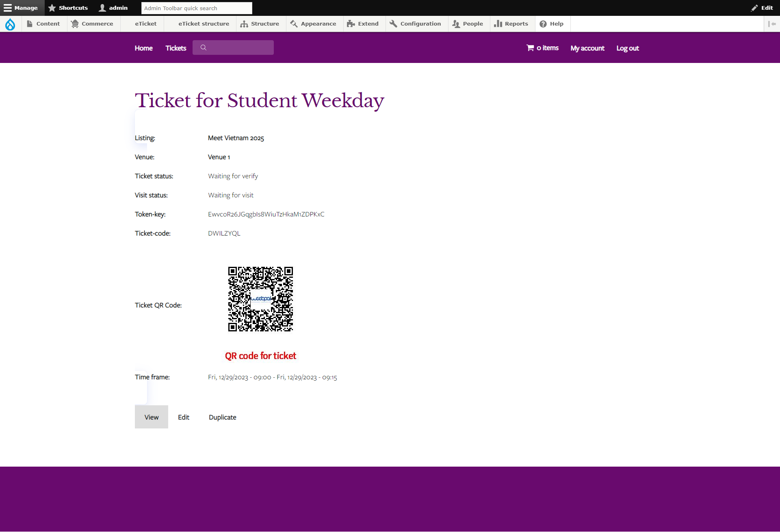This screenshot has height=532, width=780.
Task: Open the Structure admin icon
Action: 244,24
